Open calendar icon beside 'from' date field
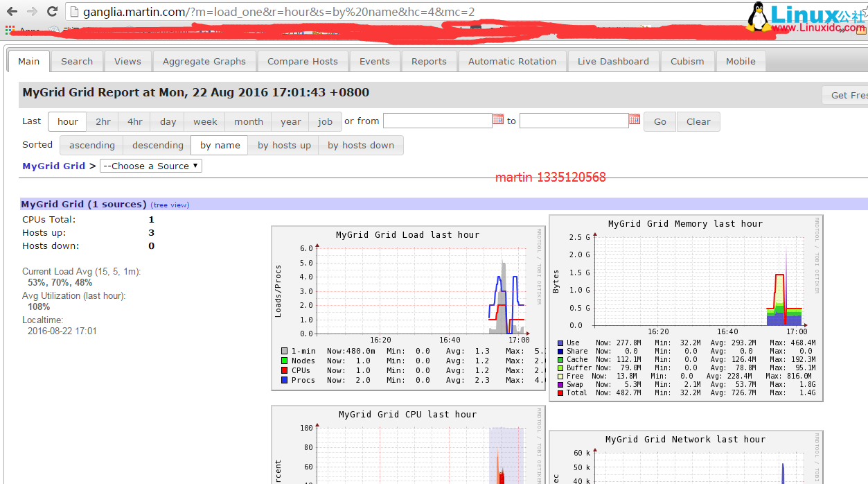868x484 pixels. [498, 119]
